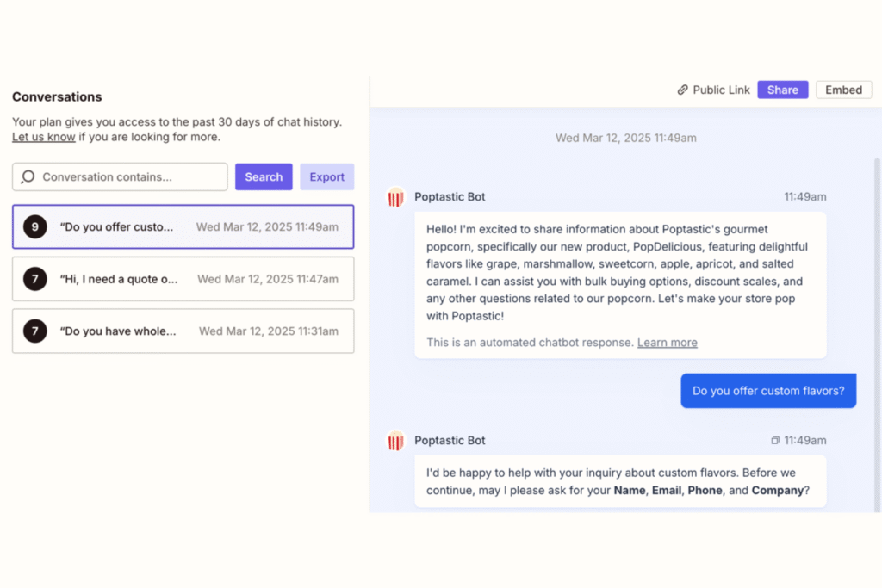This screenshot has width=882, height=588.
Task: Click the Conversations heading
Action: tap(57, 96)
